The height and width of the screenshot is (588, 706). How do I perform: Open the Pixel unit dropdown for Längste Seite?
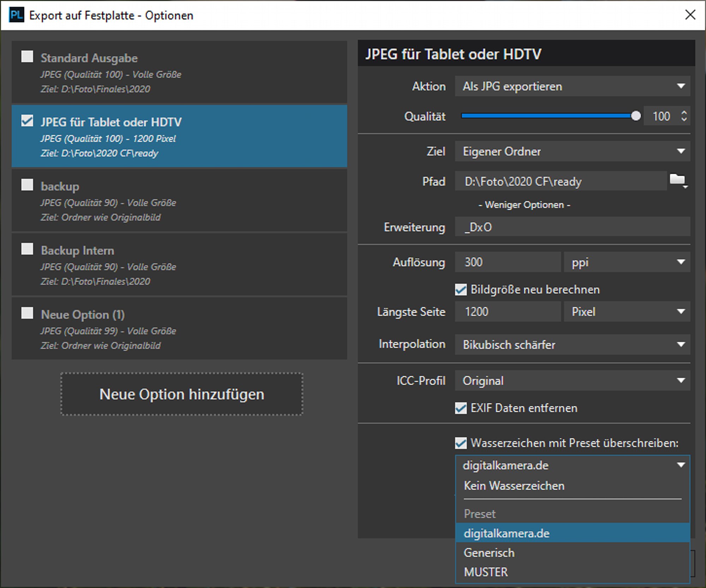click(627, 311)
